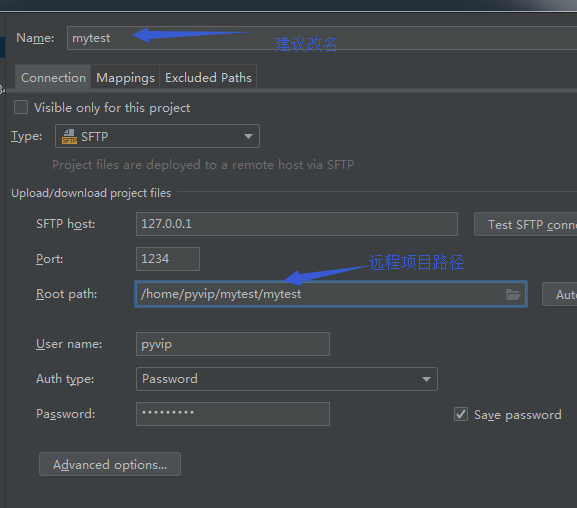Uncheck the Save password checkbox
Image resolution: width=577 pixels, height=508 pixels.
pyautogui.click(x=461, y=414)
